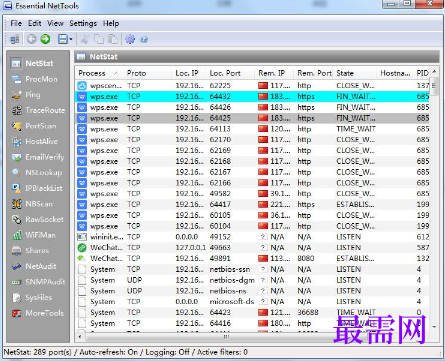Launch the PortScan tool

34,126
